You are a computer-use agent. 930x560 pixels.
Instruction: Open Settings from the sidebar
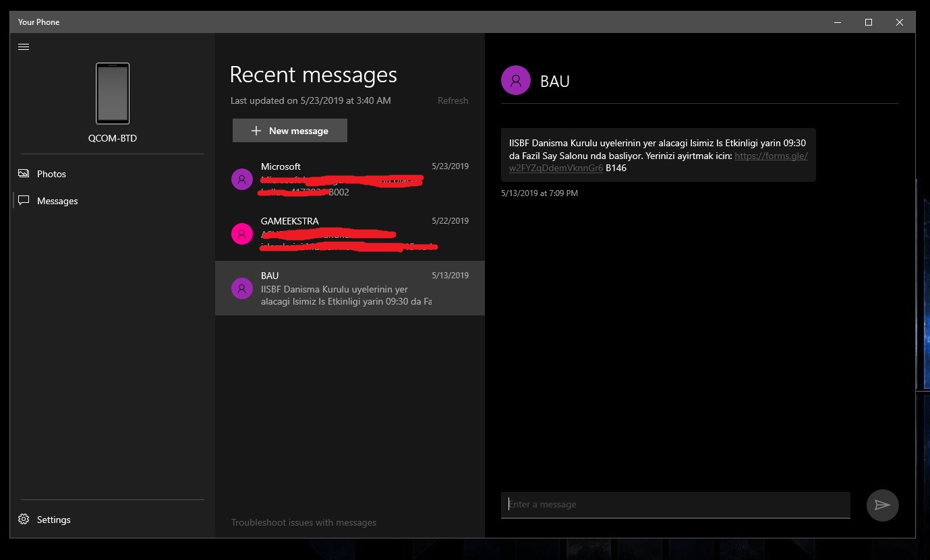pos(113,520)
